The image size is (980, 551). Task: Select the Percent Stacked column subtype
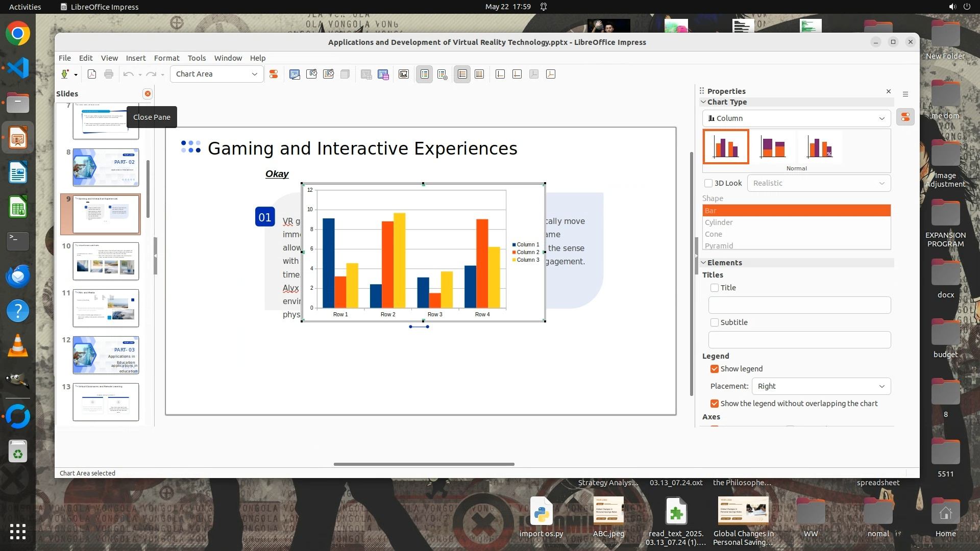tap(820, 147)
